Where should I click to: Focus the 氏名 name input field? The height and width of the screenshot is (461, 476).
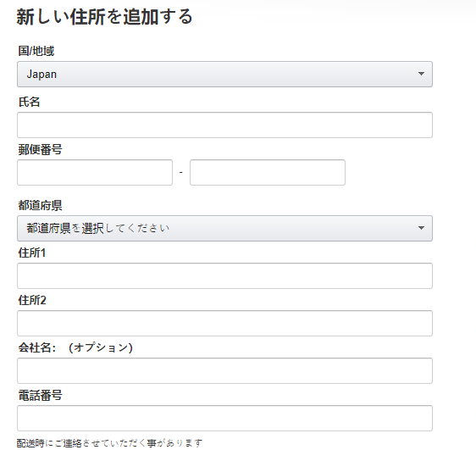pos(224,125)
